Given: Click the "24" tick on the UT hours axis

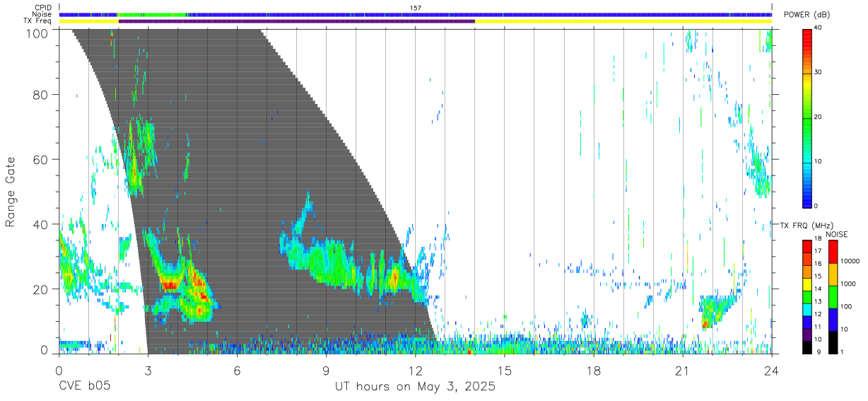Looking at the screenshot, I should tap(772, 370).
